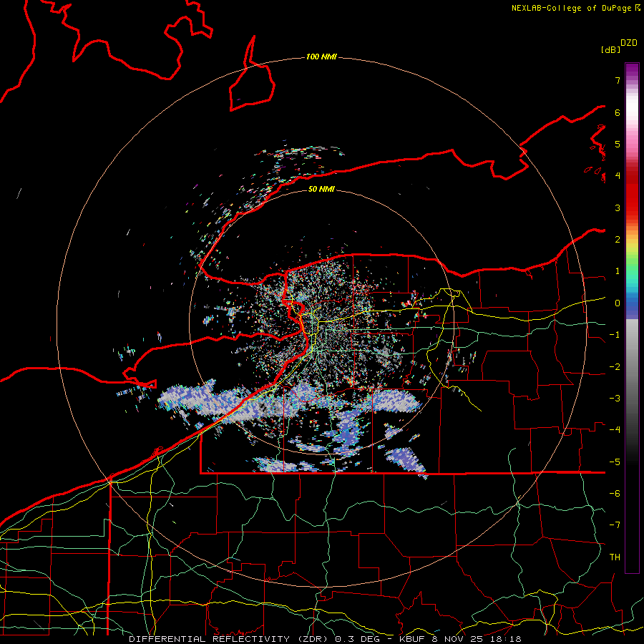Screen dimensions: 644x644
Task: Click the "4" value on the color scale
Action: tap(618, 176)
